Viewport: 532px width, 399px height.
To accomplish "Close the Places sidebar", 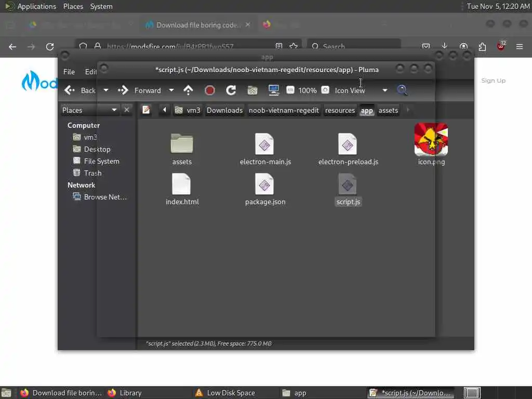I will coord(127,110).
